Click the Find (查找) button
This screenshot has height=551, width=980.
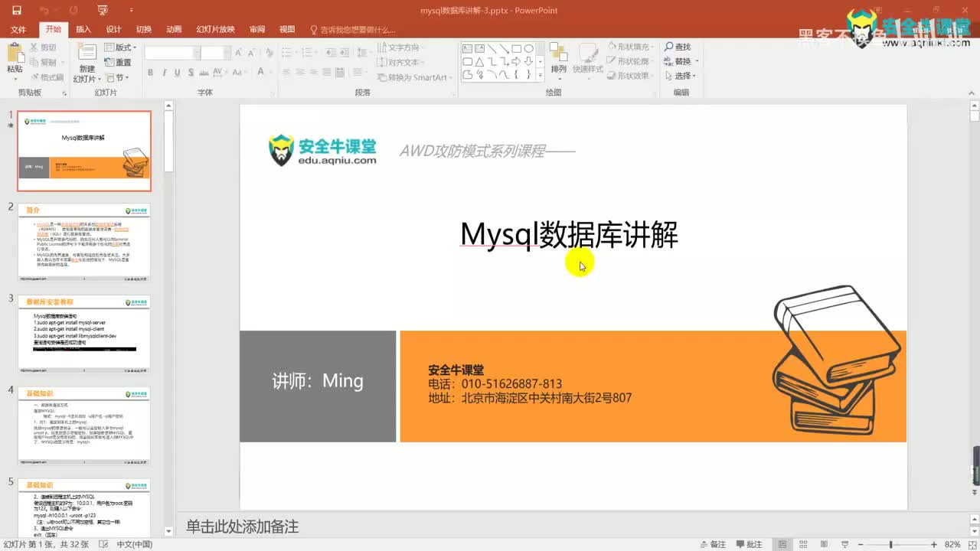(x=678, y=47)
